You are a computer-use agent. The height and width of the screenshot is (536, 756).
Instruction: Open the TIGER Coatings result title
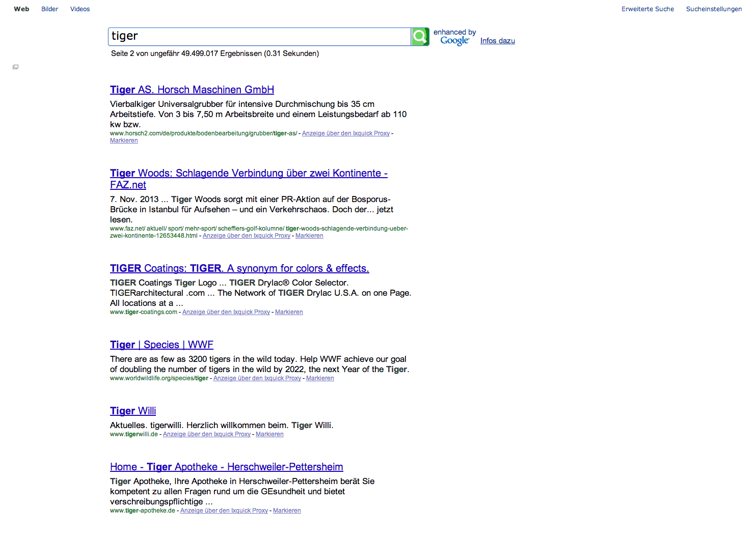(239, 268)
